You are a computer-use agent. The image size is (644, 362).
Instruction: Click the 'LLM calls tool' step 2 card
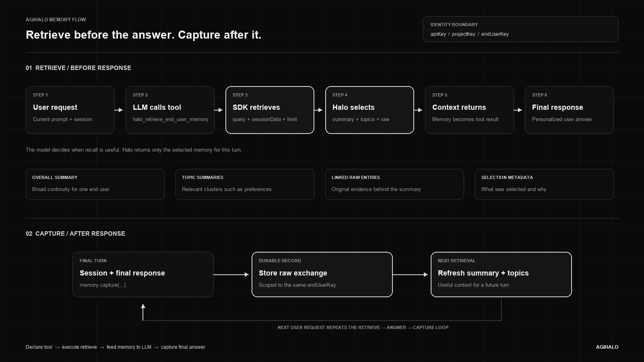click(170, 110)
